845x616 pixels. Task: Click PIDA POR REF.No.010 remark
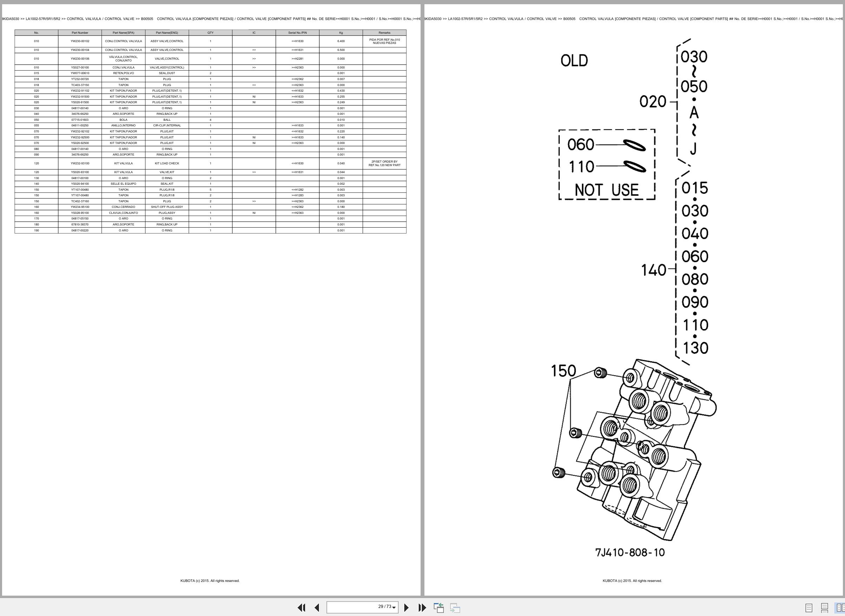384,41
